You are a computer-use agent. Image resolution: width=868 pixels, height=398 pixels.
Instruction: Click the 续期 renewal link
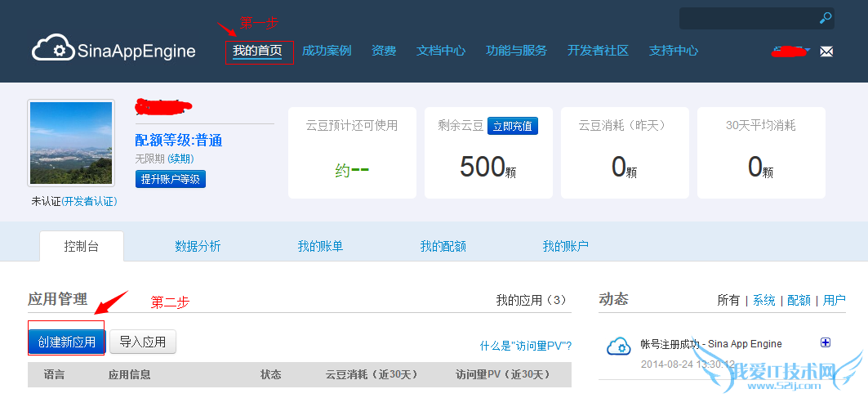181,159
